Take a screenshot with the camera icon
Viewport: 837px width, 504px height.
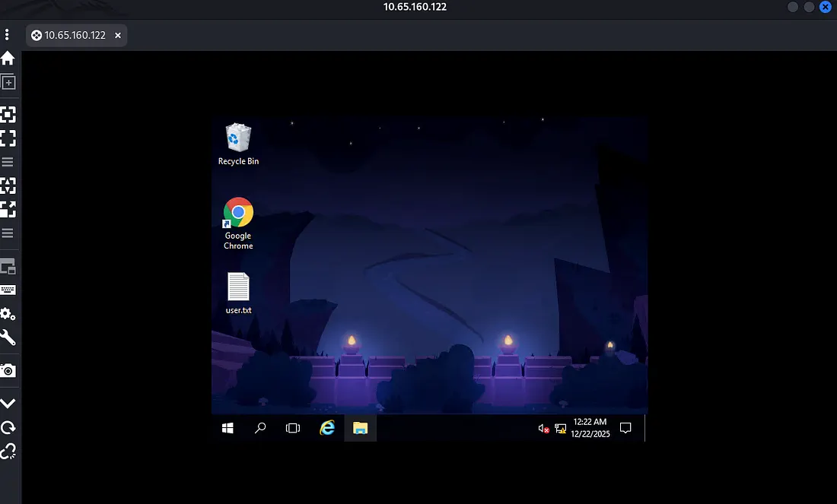click(8, 370)
